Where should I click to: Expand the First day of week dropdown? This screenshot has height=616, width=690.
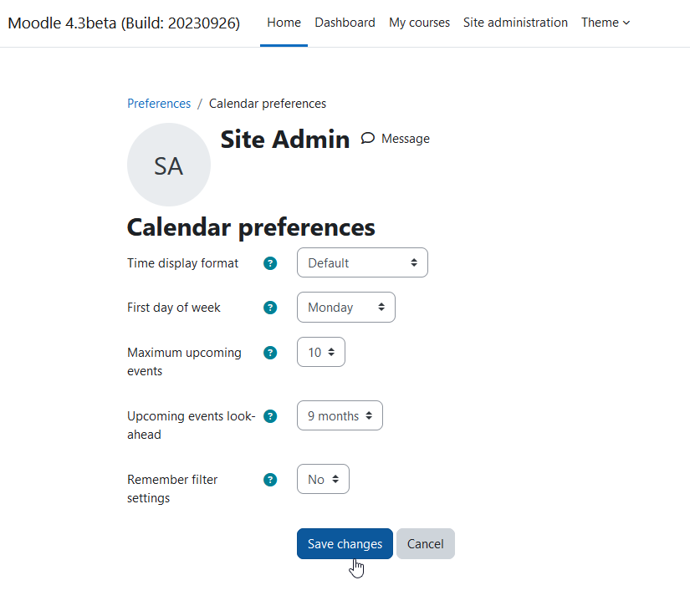(x=346, y=308)
